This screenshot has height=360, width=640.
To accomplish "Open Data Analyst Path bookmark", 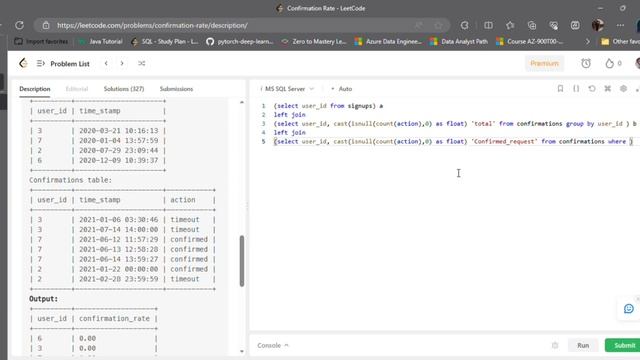I will point(459,41).
